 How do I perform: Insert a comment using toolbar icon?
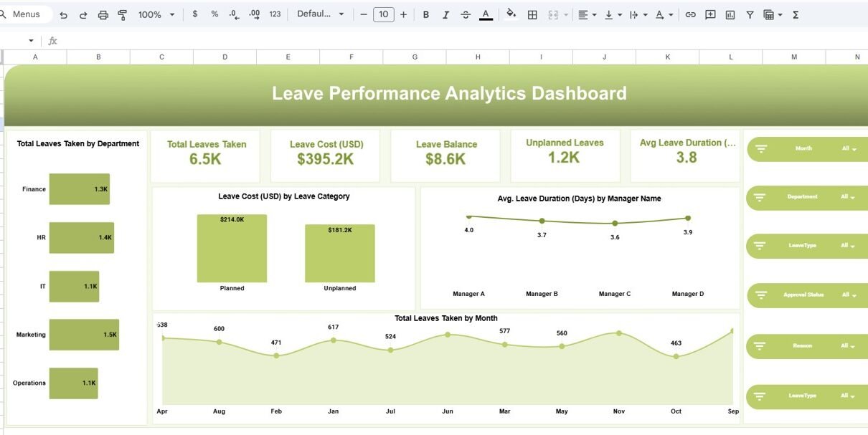pyautogui.click(x=710, y=14)
